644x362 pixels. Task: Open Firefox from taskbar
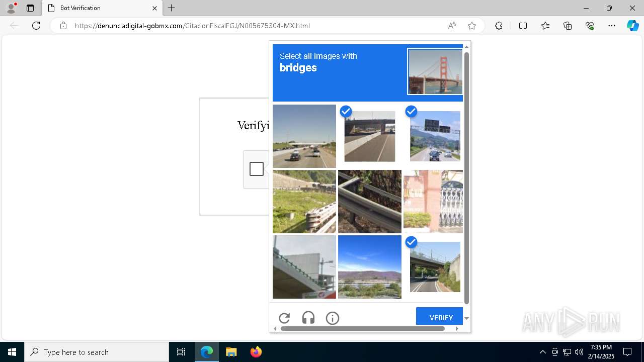click(x=256, y=352)
